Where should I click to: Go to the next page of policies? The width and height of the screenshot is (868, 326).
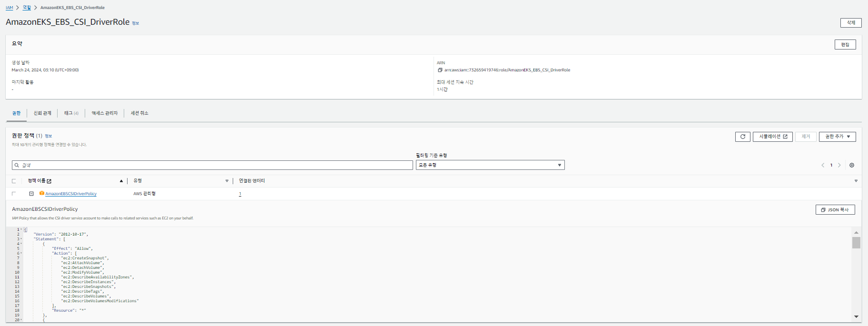point(839,165)
